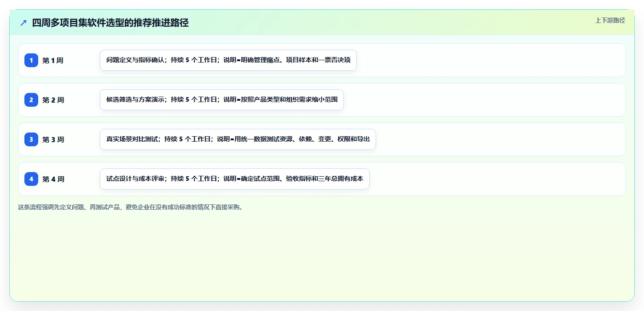The image size is (644, 311).
Task: Open the 真实场景对比测试 step box
Action: (x=238, y=139)
